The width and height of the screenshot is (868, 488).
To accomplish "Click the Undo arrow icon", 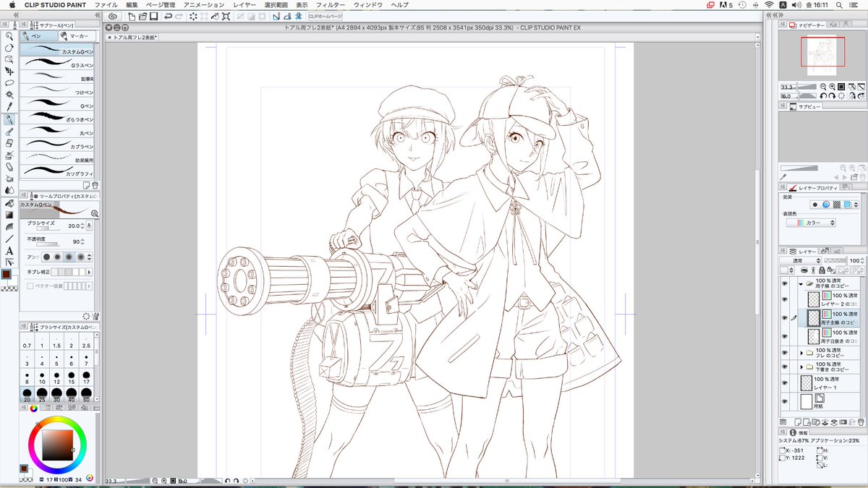I will pos(168,16).
